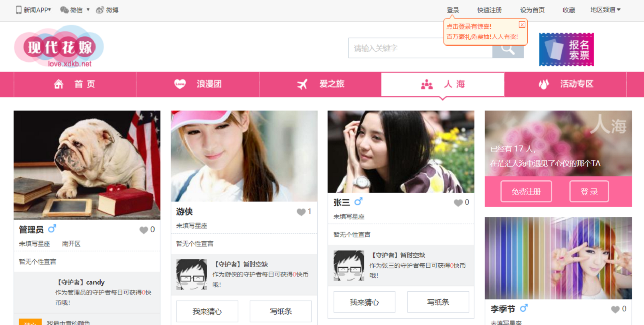Click 写纸条 button under 张三

(438, 302)
